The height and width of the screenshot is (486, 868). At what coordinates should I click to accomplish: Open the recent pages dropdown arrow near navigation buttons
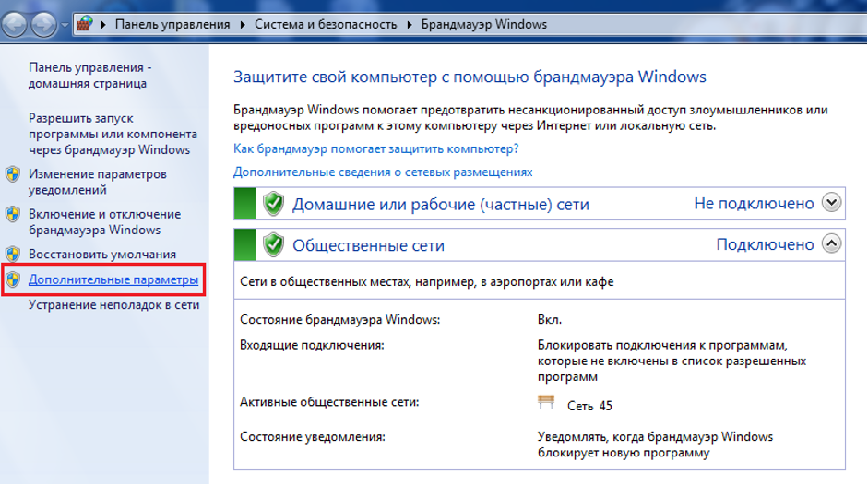click(64, 25)
